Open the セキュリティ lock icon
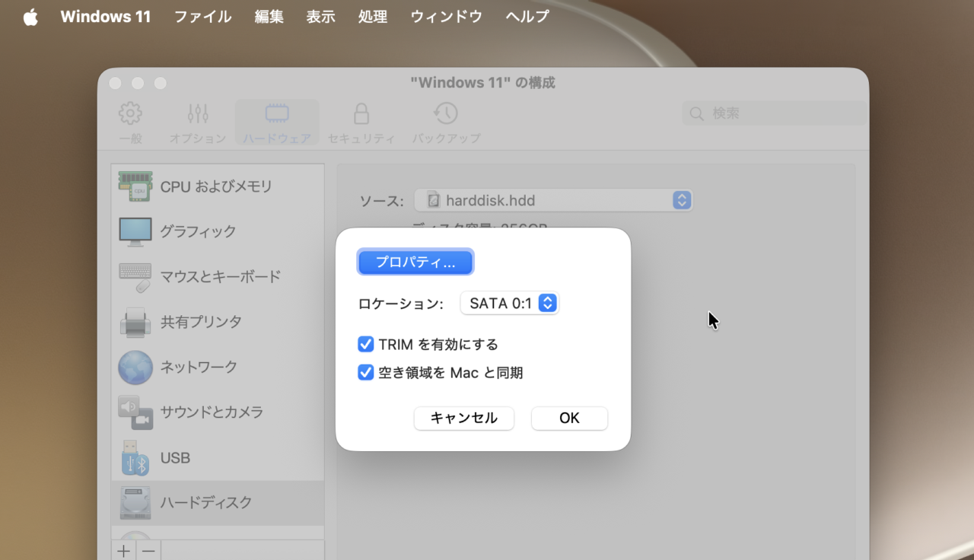This screenshot has height=560, width=974. click(x=361, y=113)
